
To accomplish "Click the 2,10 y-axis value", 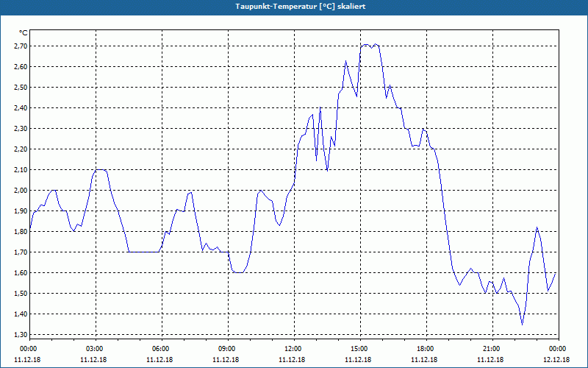I will click(x=21, y=170).
